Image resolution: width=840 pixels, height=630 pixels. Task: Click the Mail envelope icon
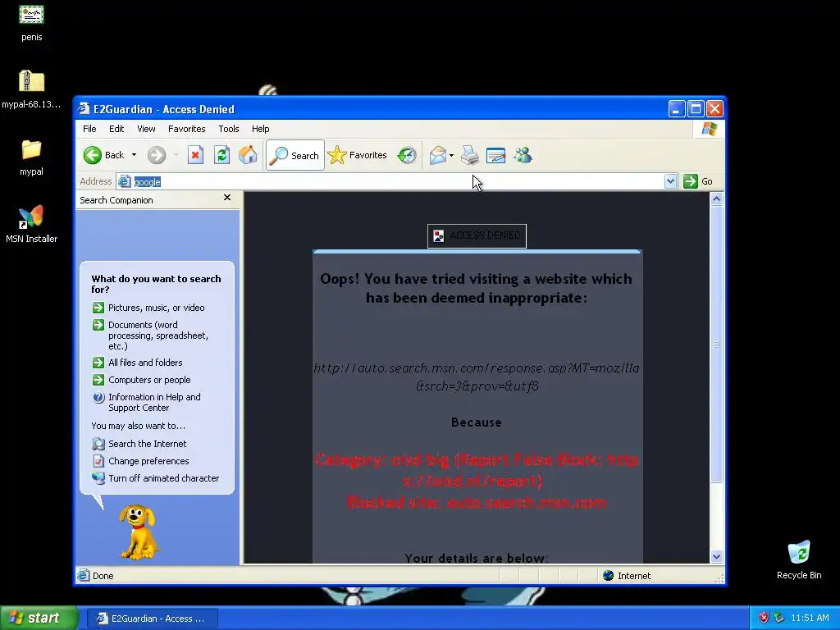click(x=438, y=155)
